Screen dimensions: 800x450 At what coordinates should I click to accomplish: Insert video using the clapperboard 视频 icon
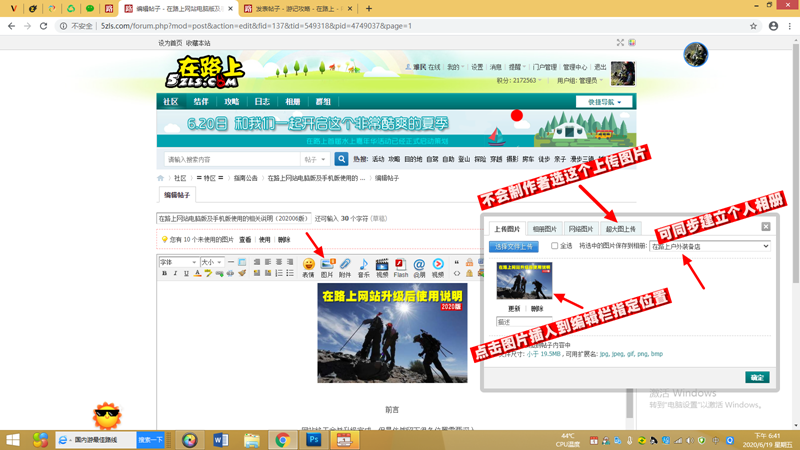382,267
